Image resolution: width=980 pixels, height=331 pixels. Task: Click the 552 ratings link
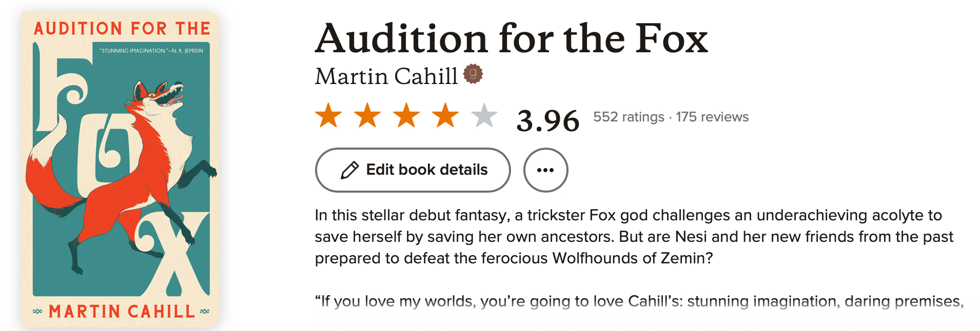(629, 117)
